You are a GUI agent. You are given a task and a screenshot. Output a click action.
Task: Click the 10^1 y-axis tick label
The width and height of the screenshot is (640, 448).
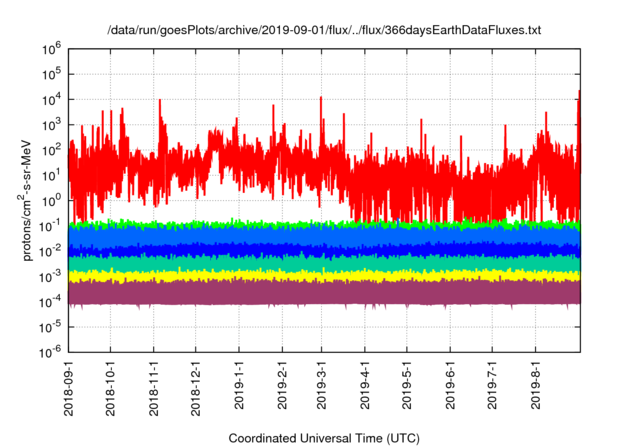[x=51, y=175]
